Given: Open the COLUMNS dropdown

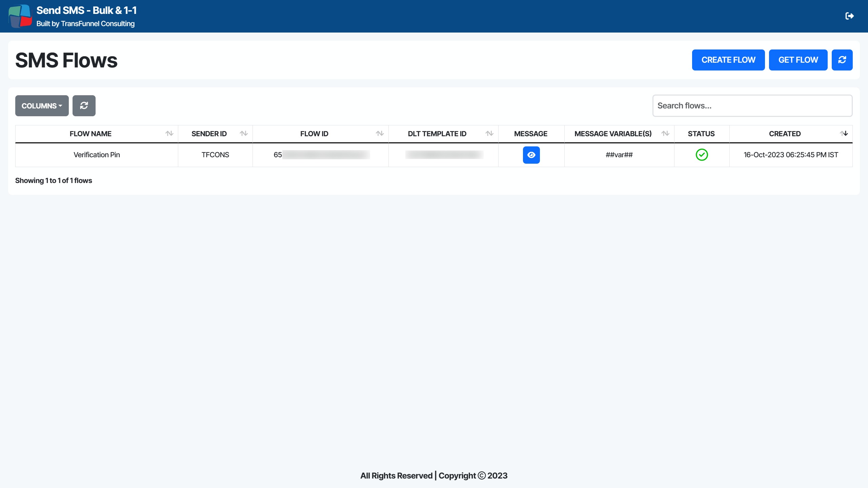Looking at the screenshot, I should [x=42, y=105].
